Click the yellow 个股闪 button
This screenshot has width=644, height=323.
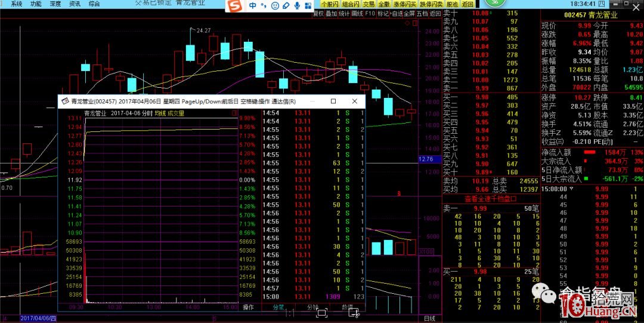pyautogui.click(x=329, y=4)
